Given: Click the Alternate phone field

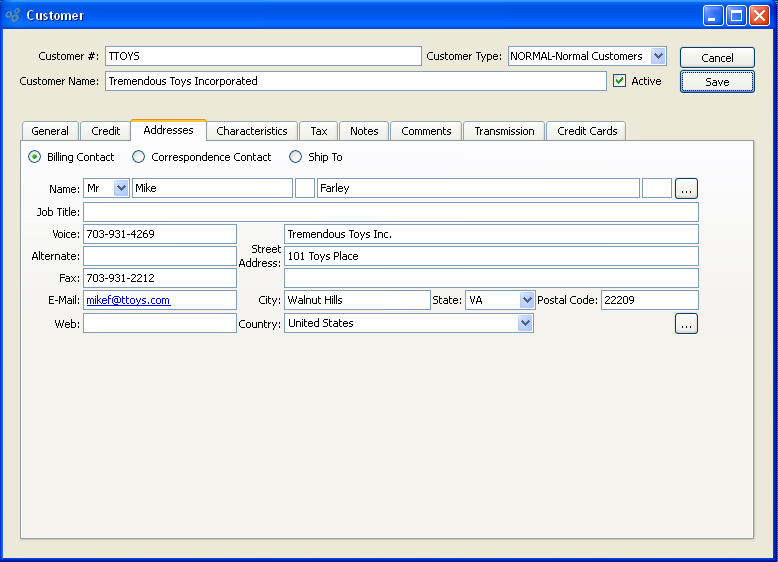Looking at the screenshot, I should tap(160, 256).
